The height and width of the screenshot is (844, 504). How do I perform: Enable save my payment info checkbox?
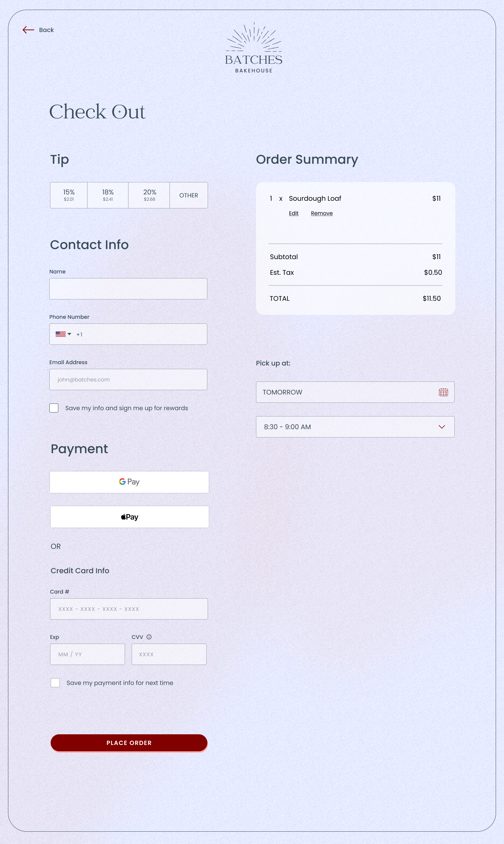[55, 683]
